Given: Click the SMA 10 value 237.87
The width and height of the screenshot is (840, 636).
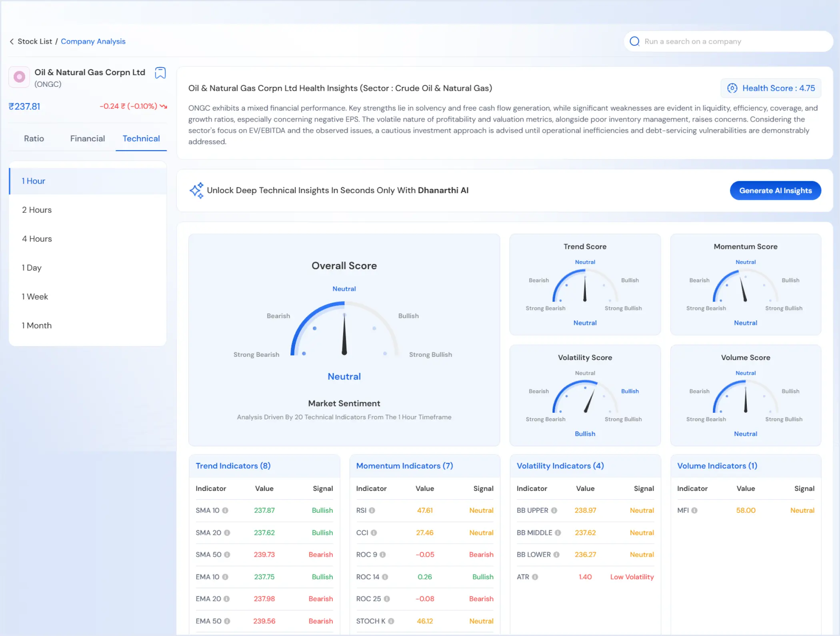Looking at the screenshot, I should point(264,510).
